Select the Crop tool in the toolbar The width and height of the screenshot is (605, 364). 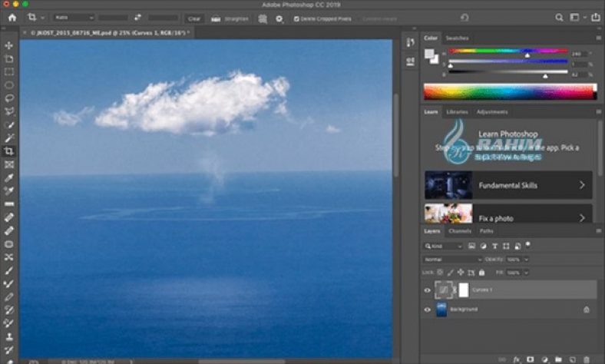coord(9,151)
